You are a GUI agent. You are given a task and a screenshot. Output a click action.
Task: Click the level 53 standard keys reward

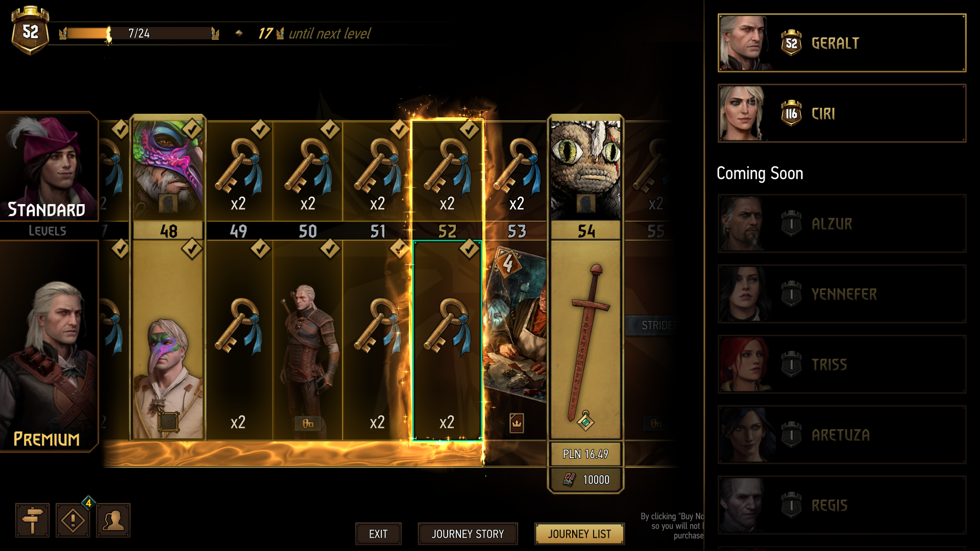pos(517,172)
